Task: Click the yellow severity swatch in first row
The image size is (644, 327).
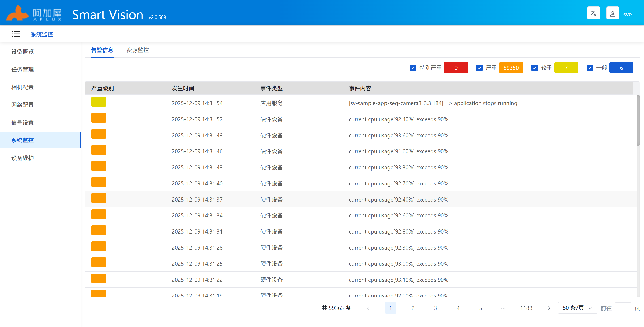Action: tap(98, 102)
